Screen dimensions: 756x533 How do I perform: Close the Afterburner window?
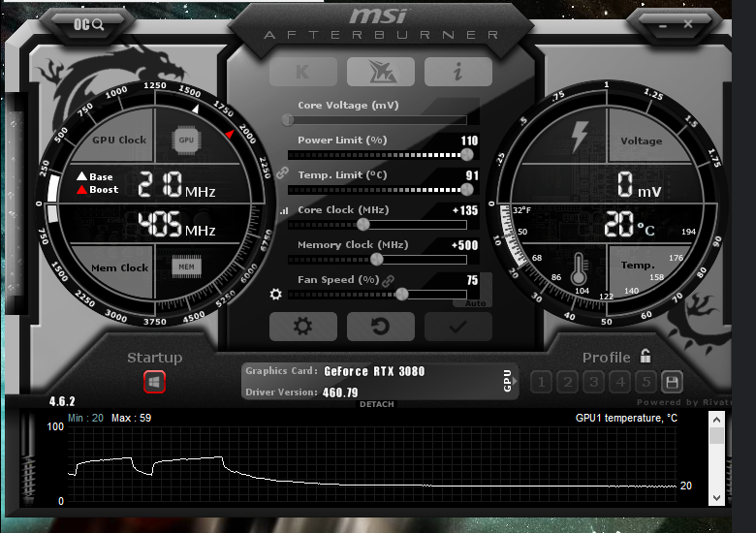[x=688, y=23]
